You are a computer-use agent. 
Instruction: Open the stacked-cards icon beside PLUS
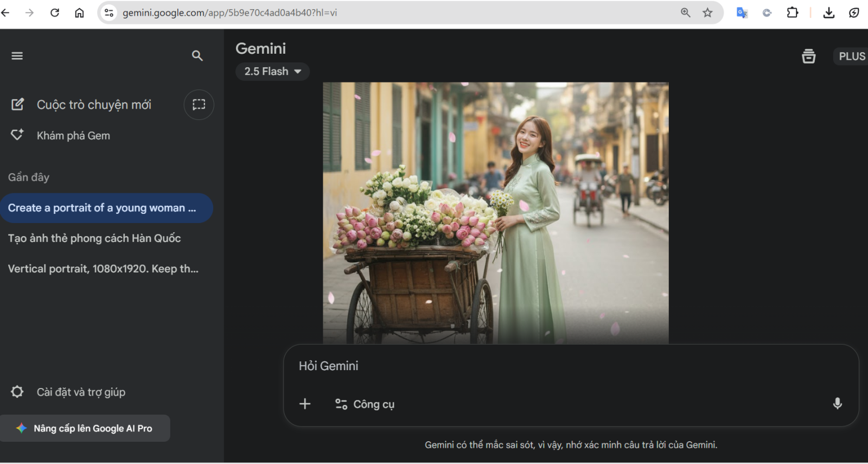[808, 56]
